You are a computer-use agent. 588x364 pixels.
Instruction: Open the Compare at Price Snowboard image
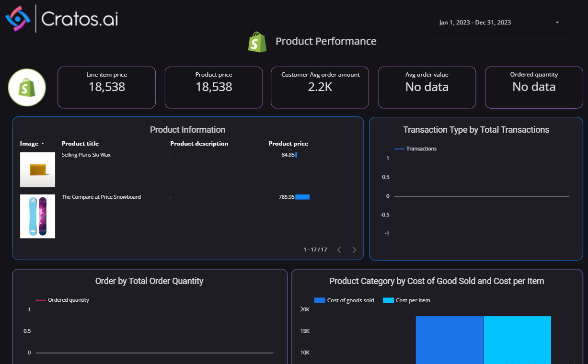tap(37, 216)
